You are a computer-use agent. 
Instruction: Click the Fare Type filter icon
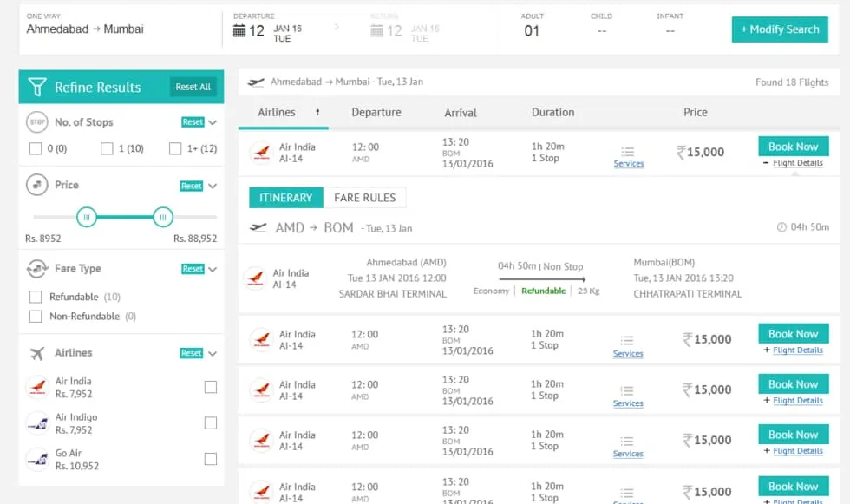pos(36,268)
